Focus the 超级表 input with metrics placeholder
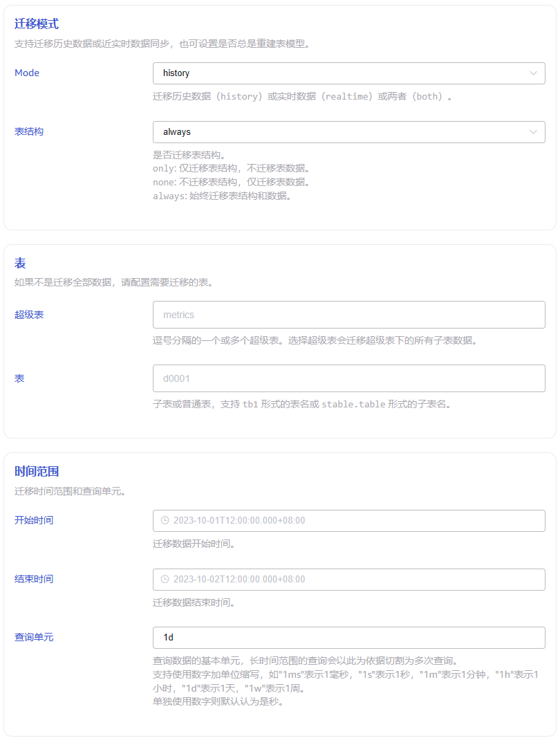Image resolution: width=560 pixels, height=747 pixels. click(x=348, y=315)
